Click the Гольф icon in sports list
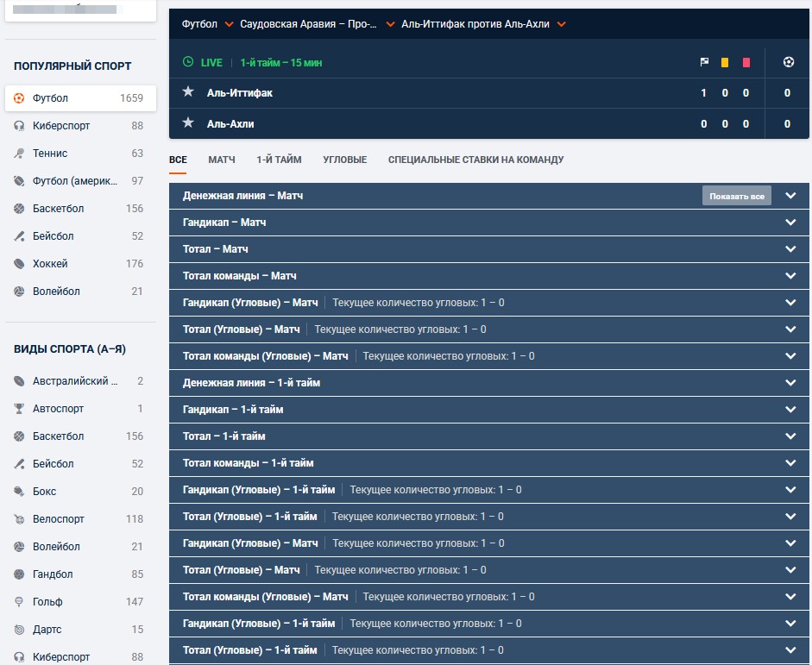 pos(19,602)
